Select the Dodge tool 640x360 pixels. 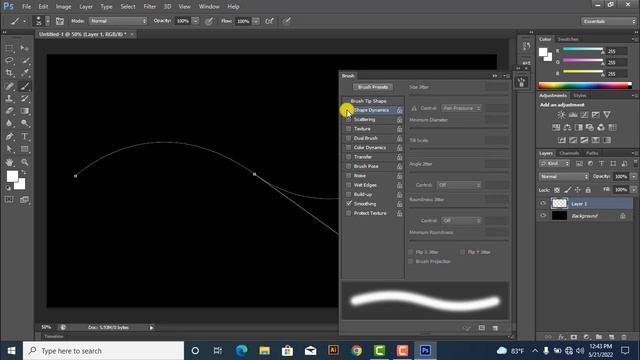click(24, 123)
